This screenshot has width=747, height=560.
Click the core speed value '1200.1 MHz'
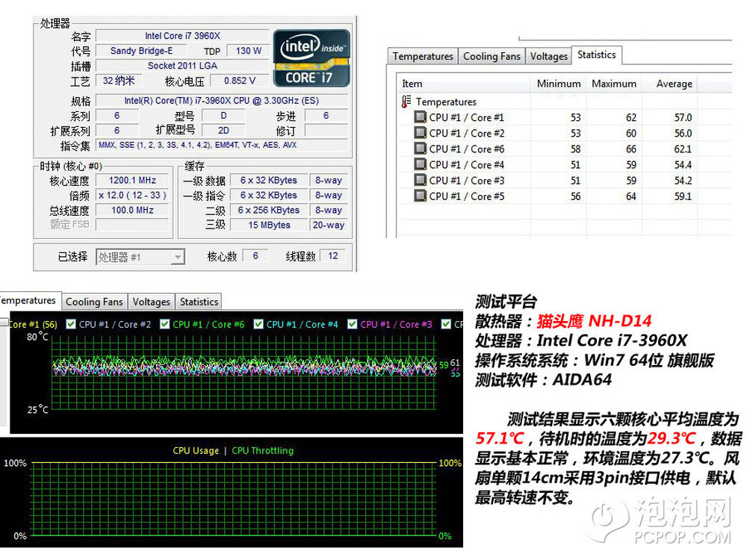(132, 180)
